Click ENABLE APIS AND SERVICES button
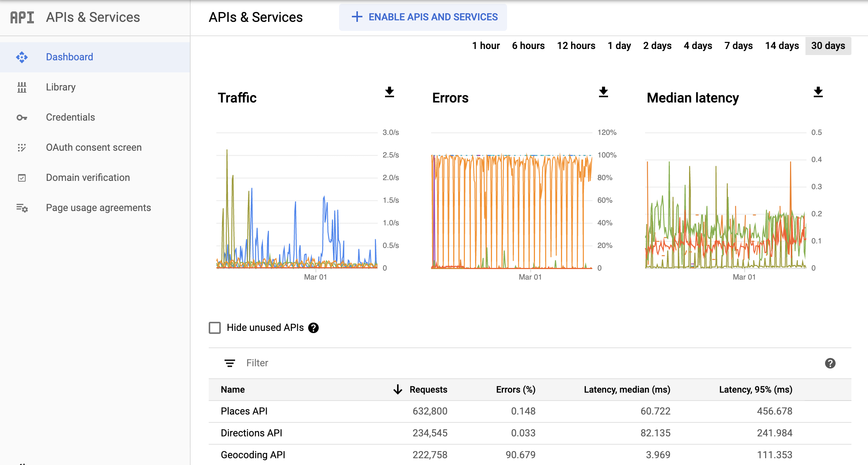Screen dimensions: 868x465 click(x=423, y=17)
